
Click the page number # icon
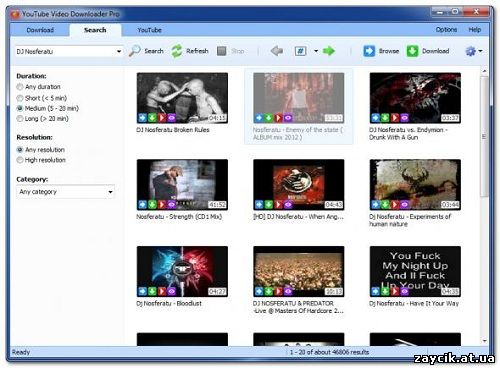(x=300, y=51)
